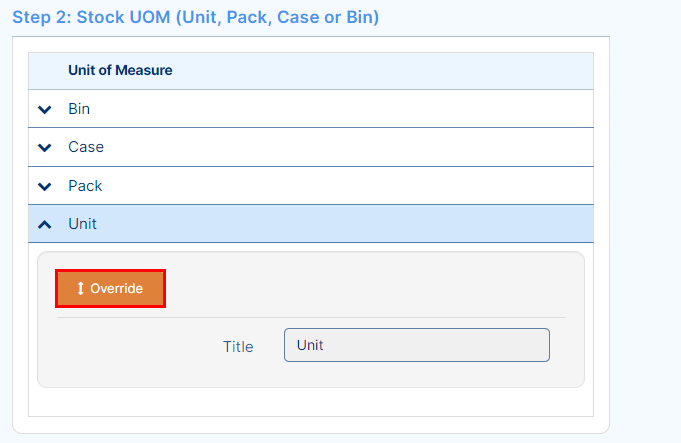This screenshot has width=681, height=443.
Task: Click the Title field label
Action: tap(238, 347)
